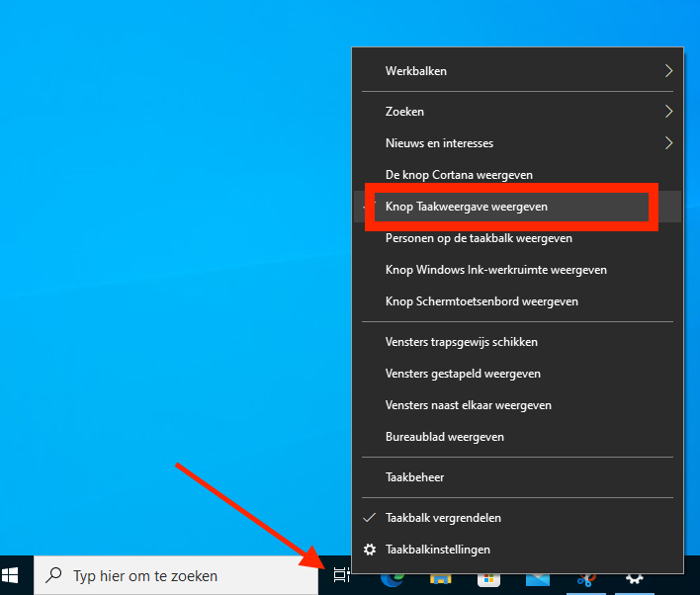This screenshot has width=700, height=595.
Task: Enable 'De knop Cortana weergeven'
Action: point(459,175)
